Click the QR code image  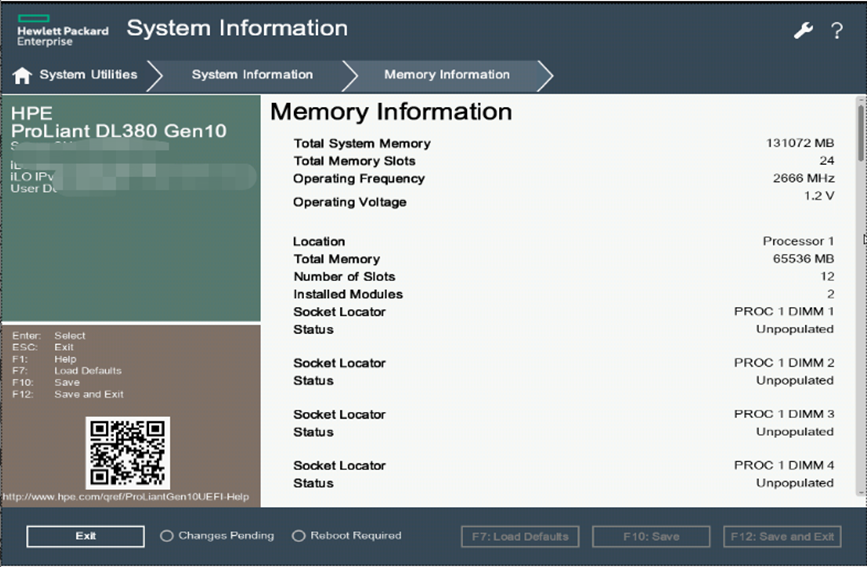[128, 453]
